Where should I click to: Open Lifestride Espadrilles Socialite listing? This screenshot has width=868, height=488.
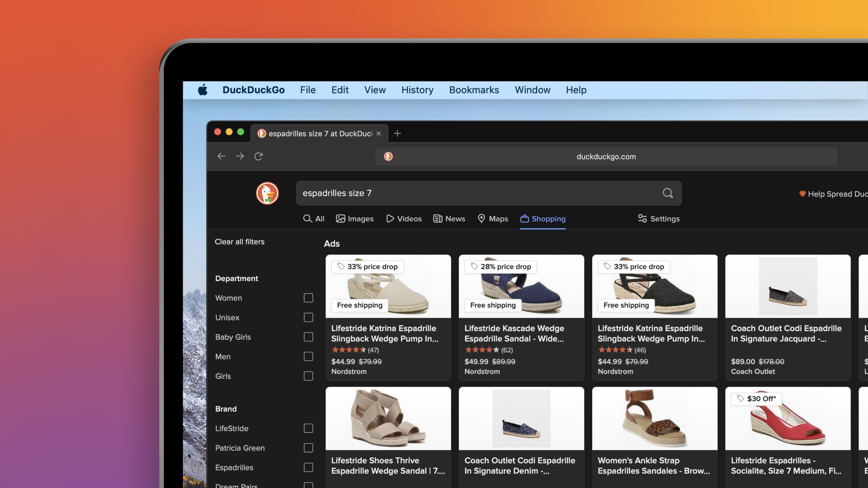click(x=786, y=466)
